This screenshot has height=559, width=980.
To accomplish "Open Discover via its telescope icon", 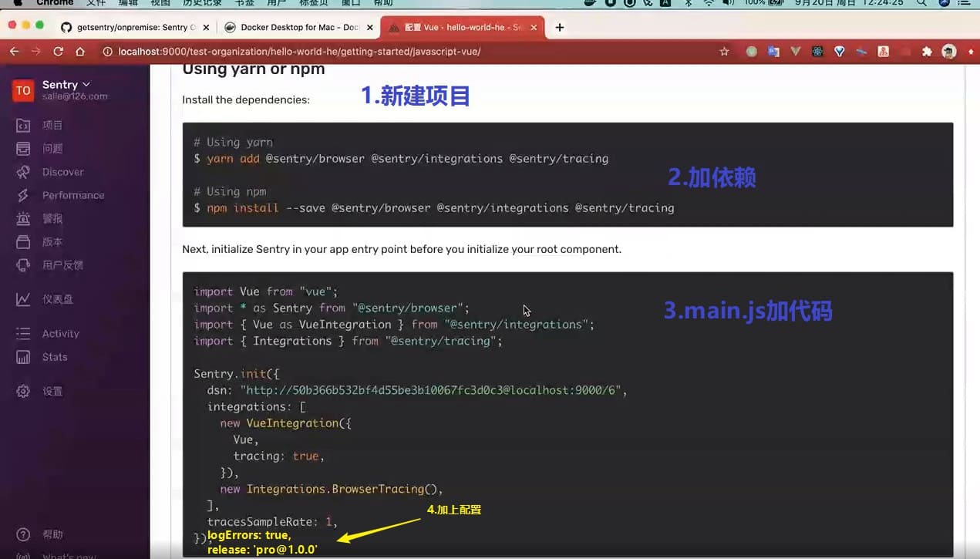I will pos(23,172).
